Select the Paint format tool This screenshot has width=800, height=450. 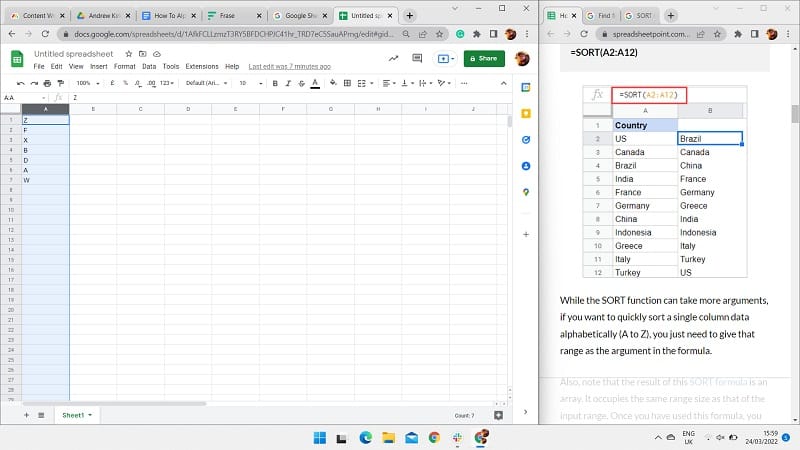pyautogui.click(x=62, y=83)
